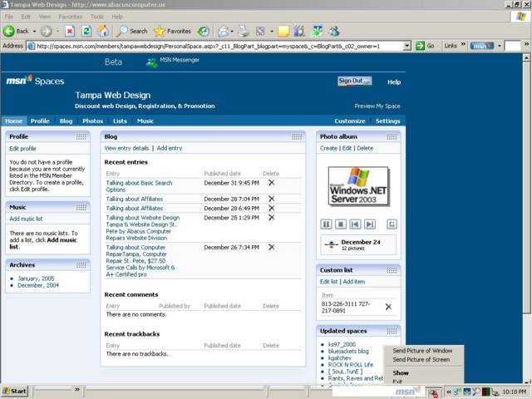Skip to previous photo in slideshow

coord(355,224)
